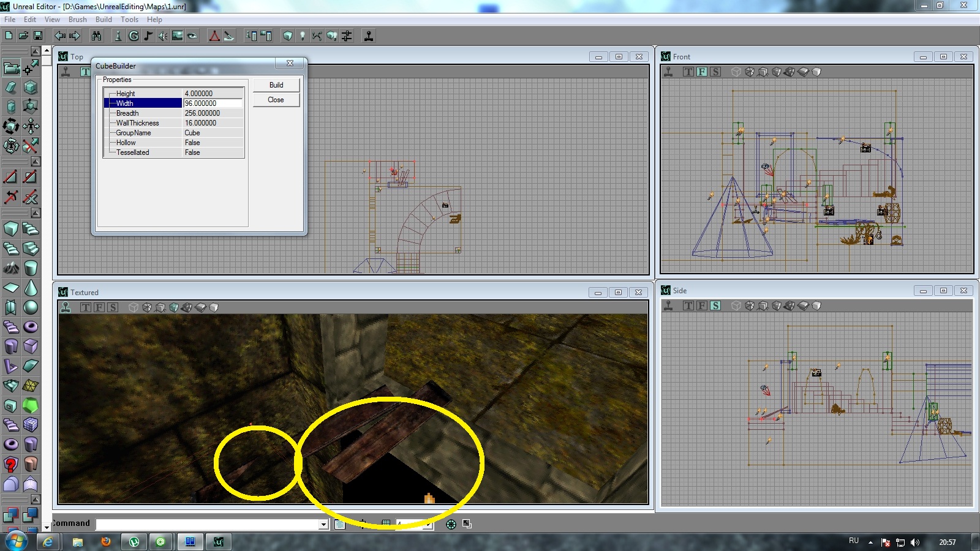This screenshot has width=980, height=551.
Task: Toggle Front view mode in Front viewport
Action: 702,72
